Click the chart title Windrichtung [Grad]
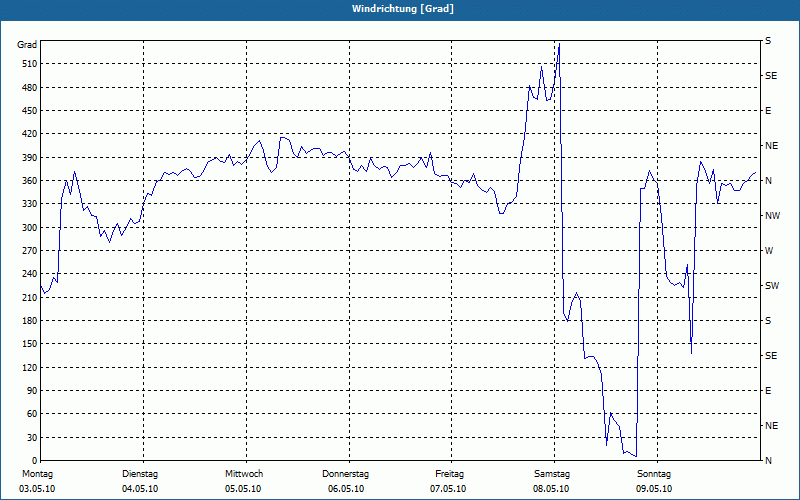 403,9
